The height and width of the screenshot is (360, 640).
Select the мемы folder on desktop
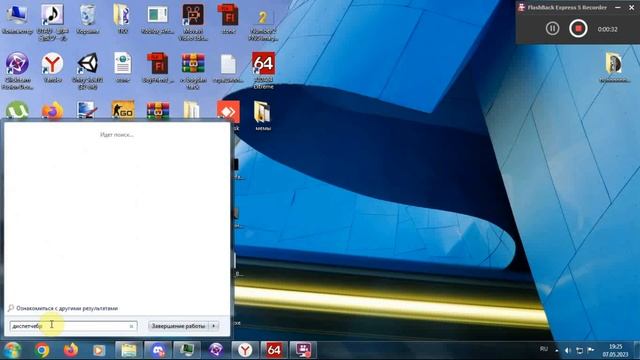pyautogui.click(x=262, y=116)
